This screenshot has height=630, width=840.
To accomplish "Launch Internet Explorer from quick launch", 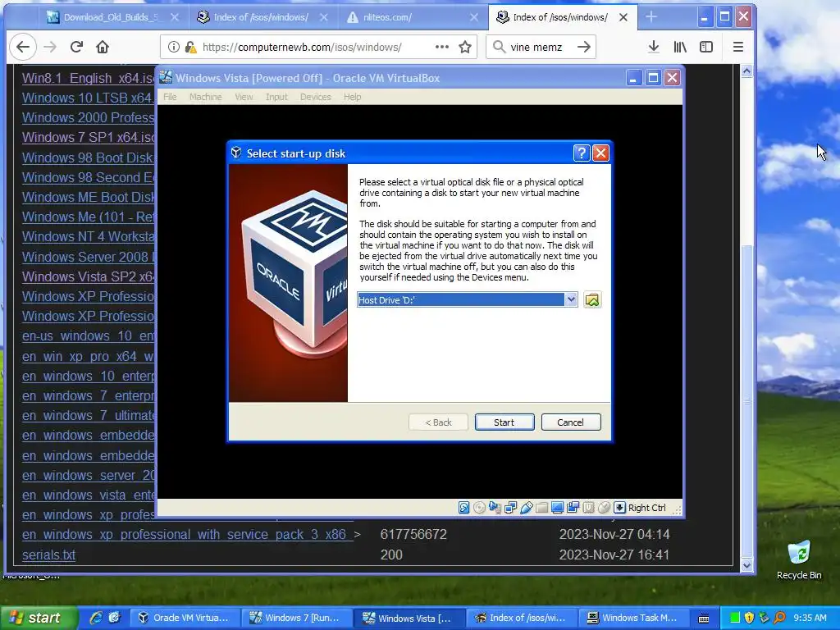I will [96, 618].
